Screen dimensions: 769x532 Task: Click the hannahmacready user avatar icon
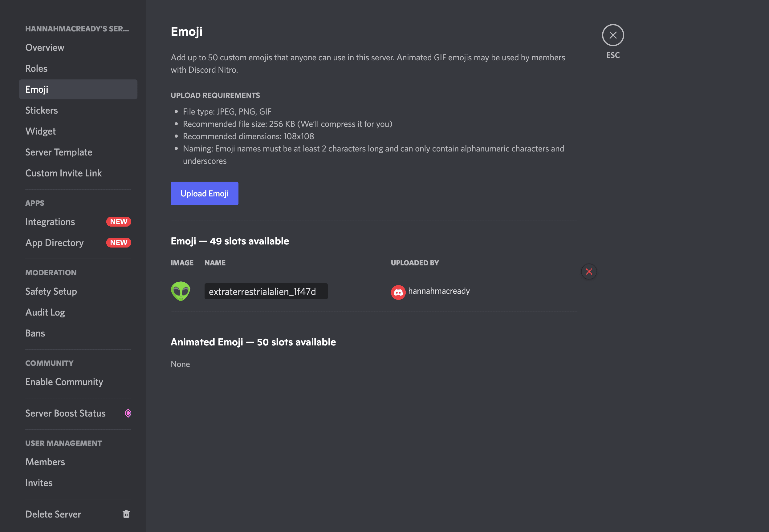click(x=397, y=292)
